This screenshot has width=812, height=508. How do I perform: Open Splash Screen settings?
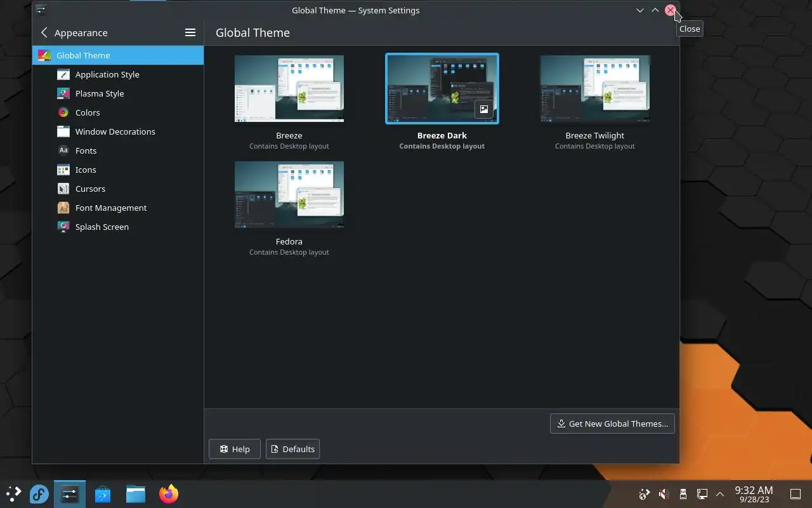click(x=118, y=227)
